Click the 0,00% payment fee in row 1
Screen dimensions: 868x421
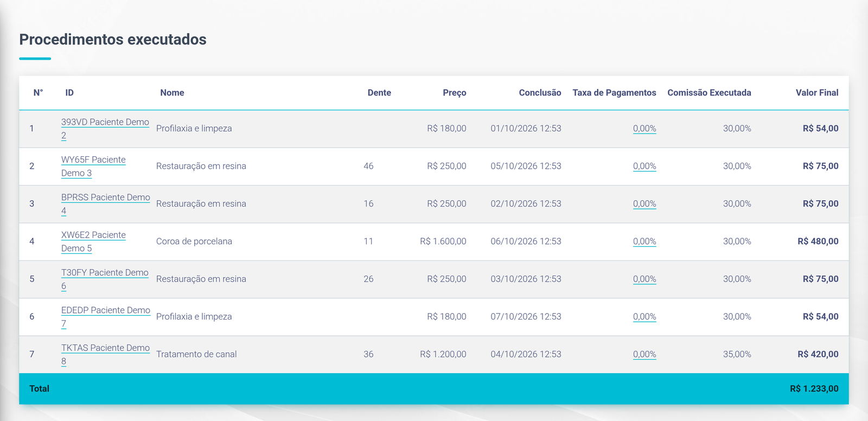point(644,129)
